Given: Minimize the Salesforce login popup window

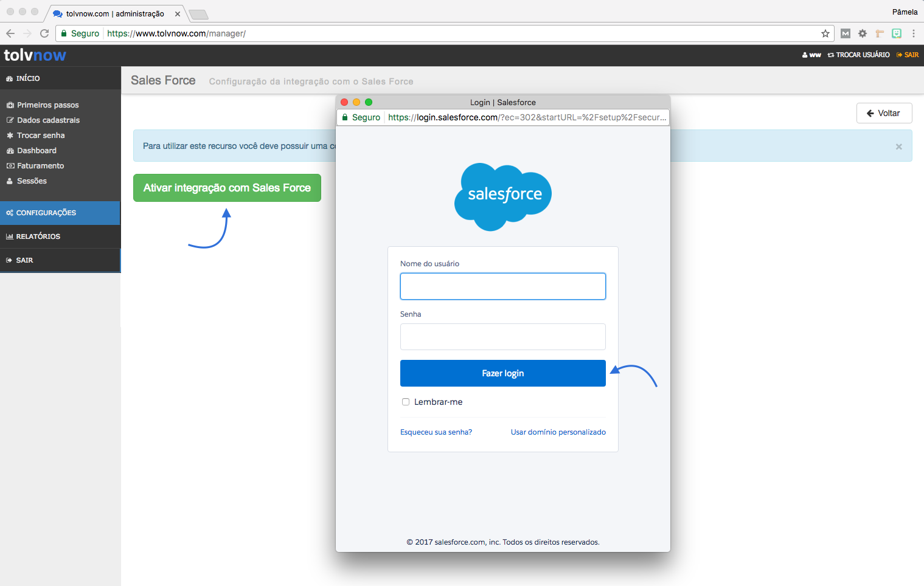Looking at the screenshot, I should coord(356,102).
